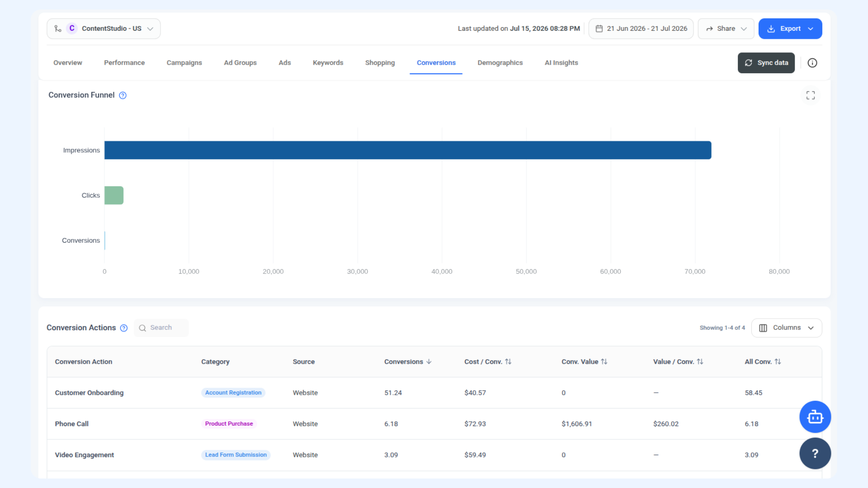Open the AI Insights tab
The width and height of the screenshot is (868, 488).
(x=561, y=63)
